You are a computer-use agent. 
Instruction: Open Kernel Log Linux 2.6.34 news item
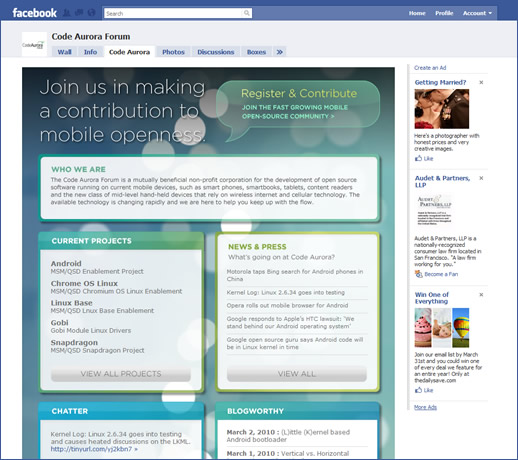coord(286,293)
